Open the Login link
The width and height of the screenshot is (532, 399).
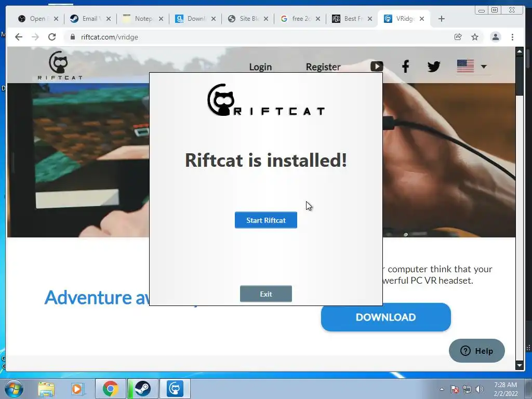260,67
